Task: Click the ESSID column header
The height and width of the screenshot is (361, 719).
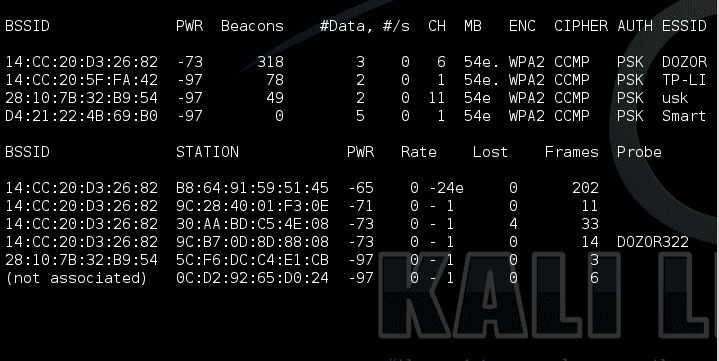Action: 684,26
